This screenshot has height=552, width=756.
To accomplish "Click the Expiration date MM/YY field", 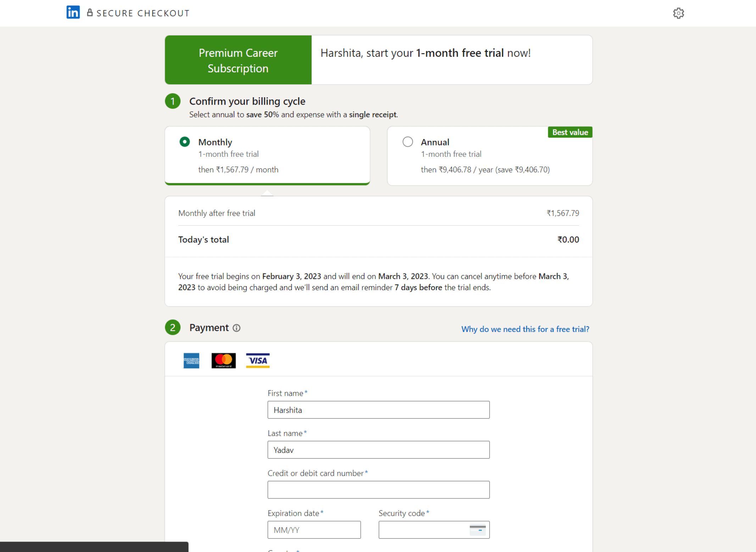I will [314, 530].
